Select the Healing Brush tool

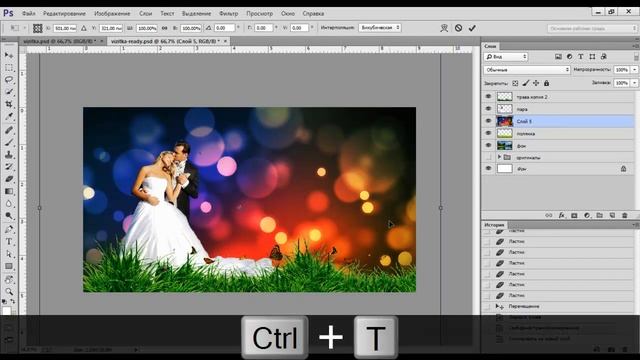pos(9,130)
